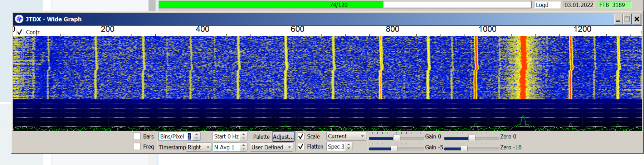
Task: Click the Palette label
Action: pyautogui.click(x=261, y=137)
